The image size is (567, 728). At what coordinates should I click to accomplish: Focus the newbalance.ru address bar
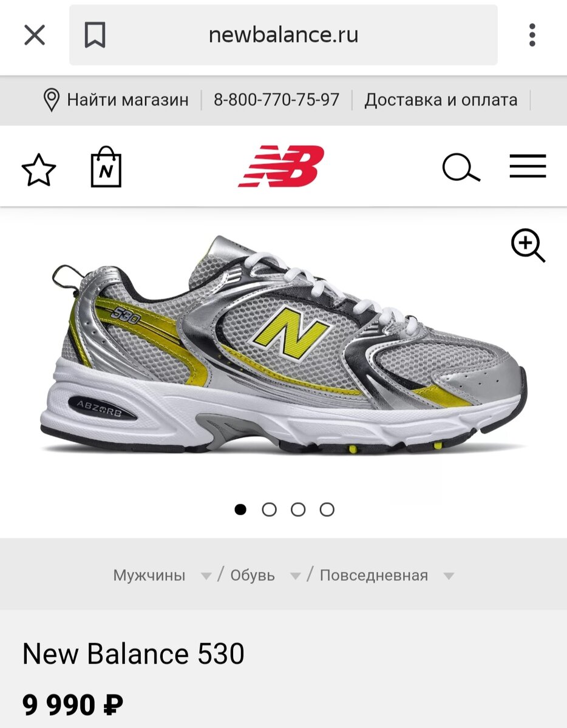pos(283,35)
